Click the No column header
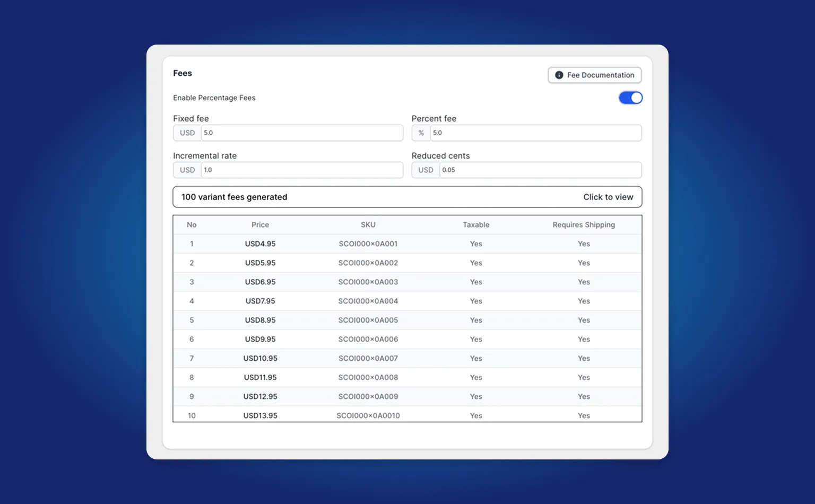 click(x=192, y=225)
